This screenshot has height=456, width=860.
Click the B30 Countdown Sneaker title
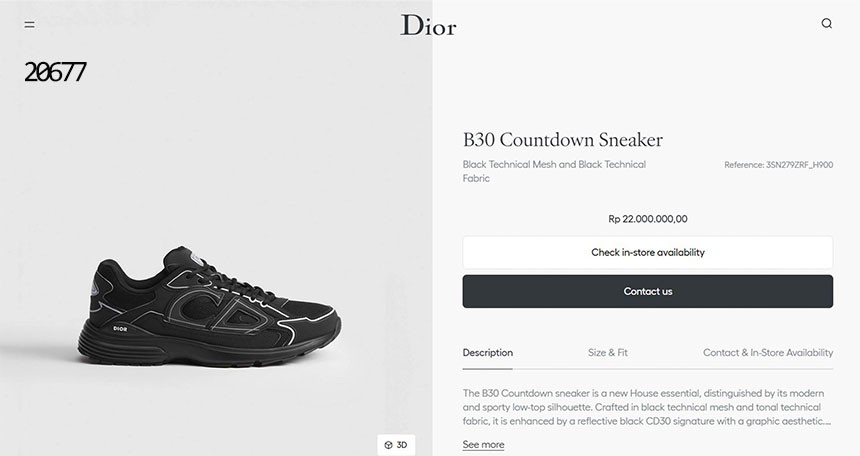pos(562,140)
